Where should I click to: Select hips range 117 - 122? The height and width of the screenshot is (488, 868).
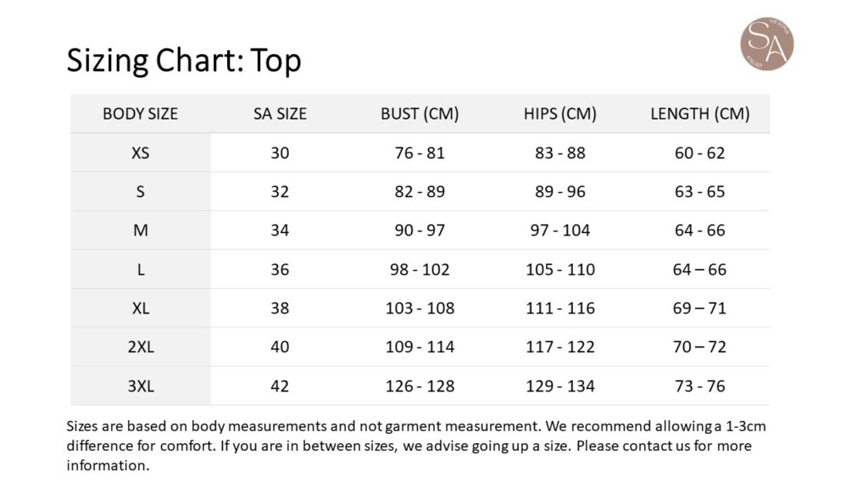[x=559, y=347]
